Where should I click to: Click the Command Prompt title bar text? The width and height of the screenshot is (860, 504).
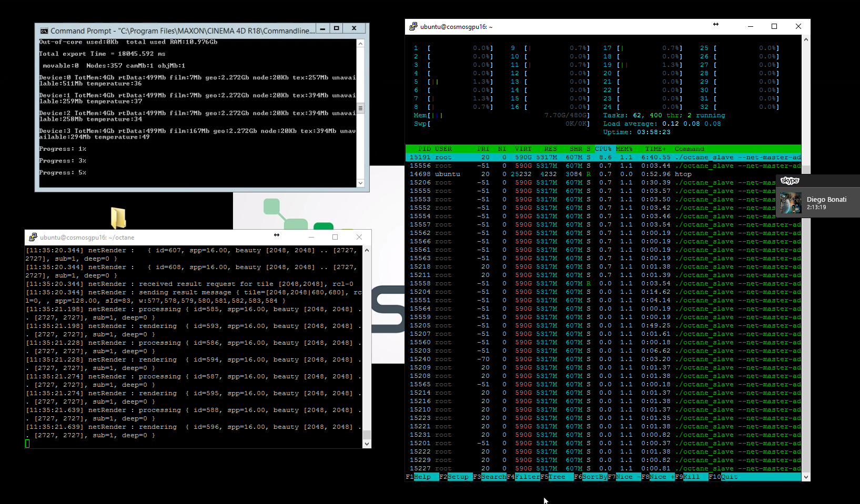(183, 31)
